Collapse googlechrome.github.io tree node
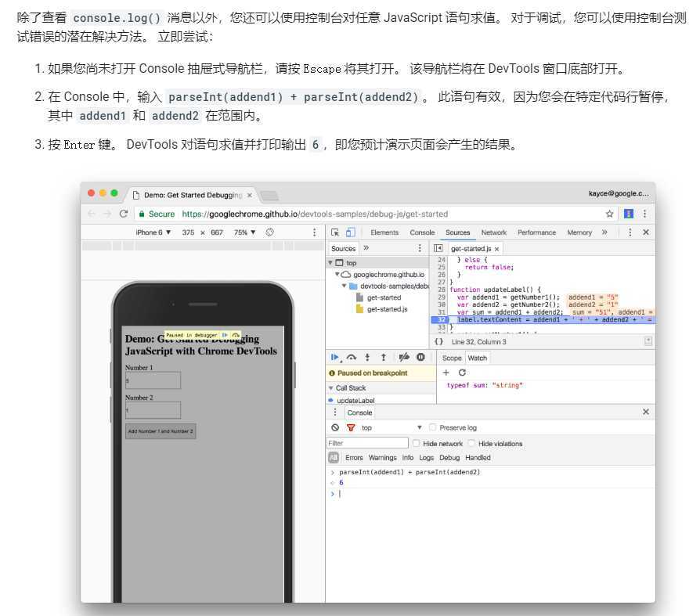This screenshot has width=700, height=616. coord(337,274)
